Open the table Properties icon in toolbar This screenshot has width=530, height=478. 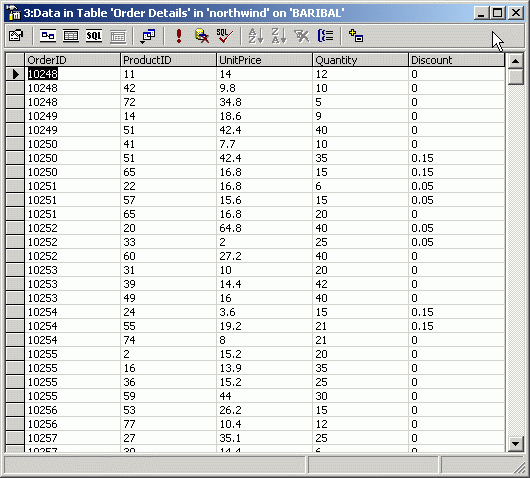click(x=16, y=35)
